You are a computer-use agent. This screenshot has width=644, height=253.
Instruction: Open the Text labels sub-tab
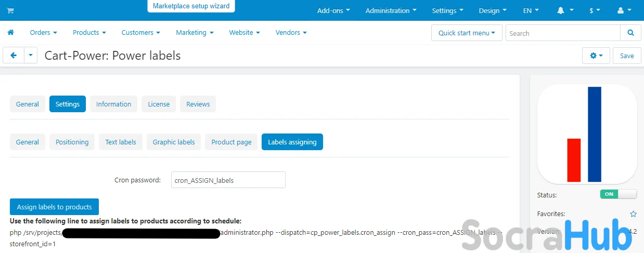[121, 142]
